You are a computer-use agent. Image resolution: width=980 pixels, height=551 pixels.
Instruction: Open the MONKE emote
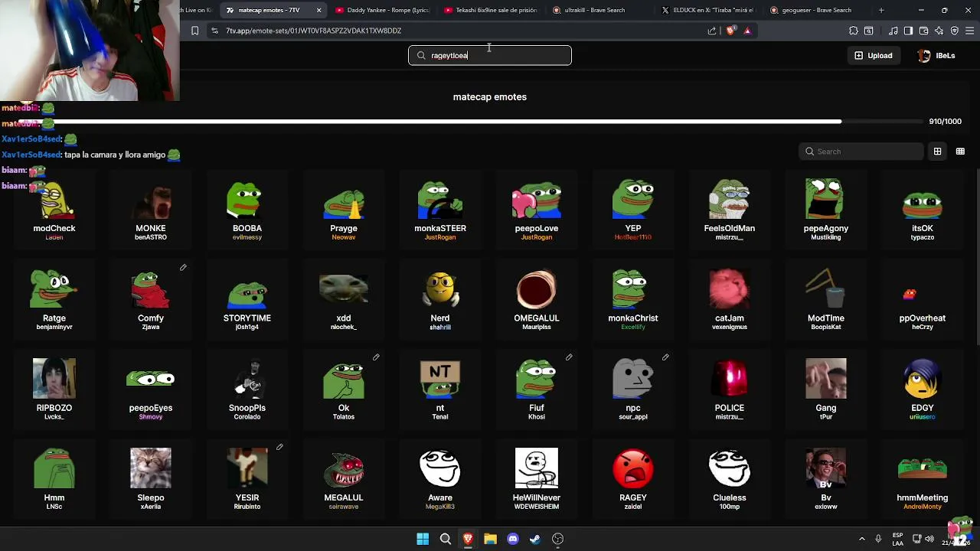(x=151, y=210)
